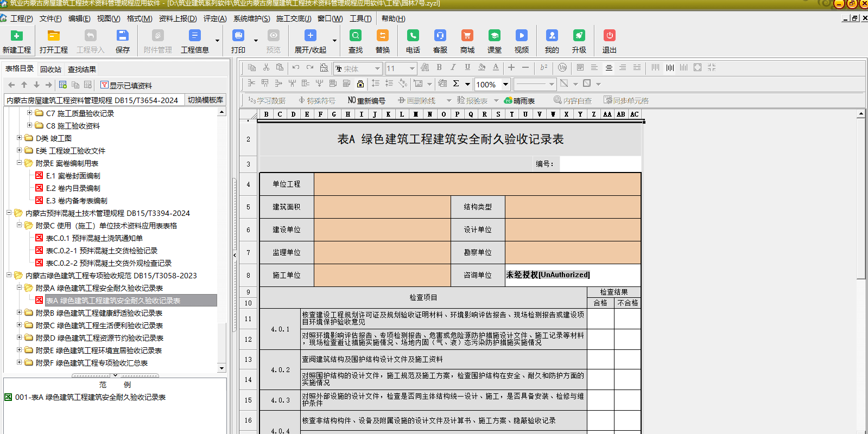Screen dimensions: 868x434
Task: Expand the 附录B 绿色建筑工程健康舒适验收记录表 folder
Action: [x=20, y=312]
